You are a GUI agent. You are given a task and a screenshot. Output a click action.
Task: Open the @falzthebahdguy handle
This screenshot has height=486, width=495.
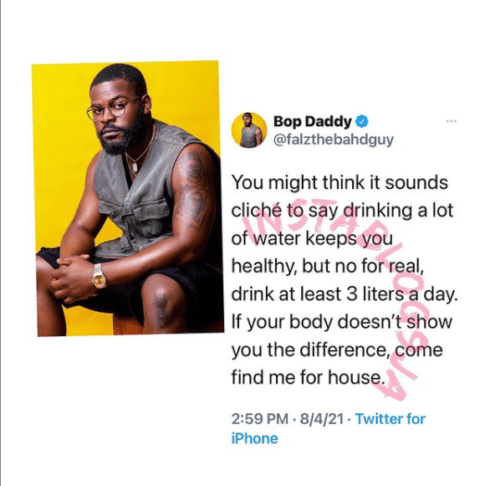(x=333, y=140)
